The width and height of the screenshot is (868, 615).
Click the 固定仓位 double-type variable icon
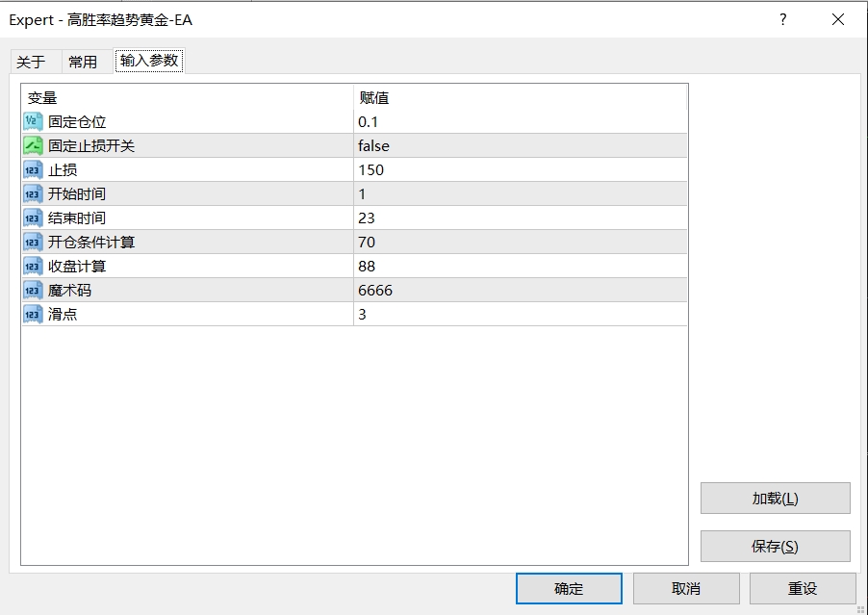33,121
